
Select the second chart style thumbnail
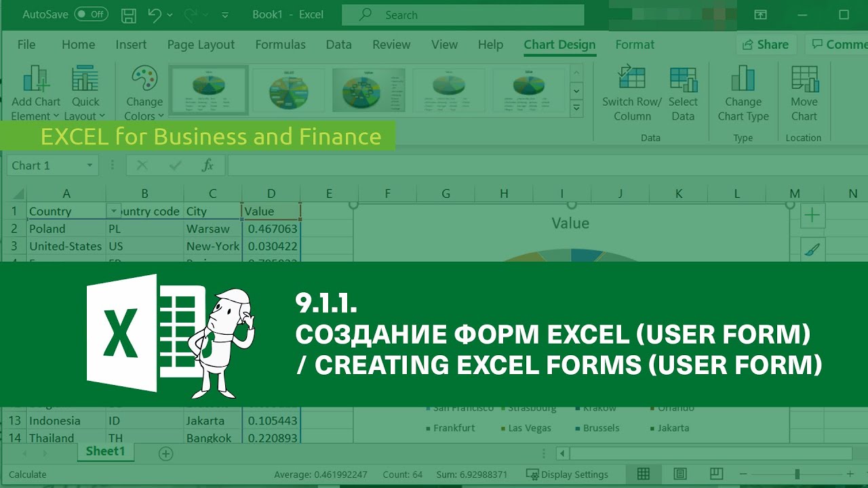coord(289,89)
